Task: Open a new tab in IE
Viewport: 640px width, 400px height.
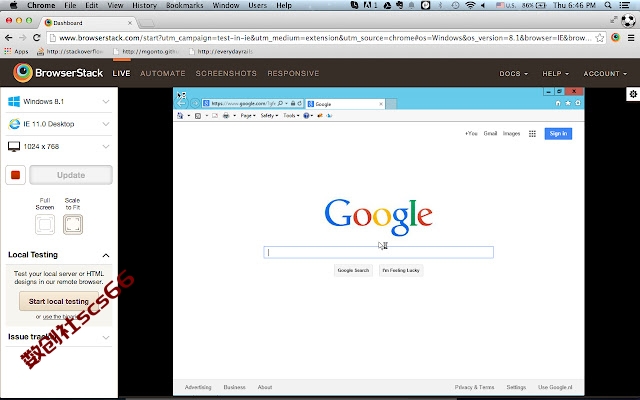Action: 391,104
